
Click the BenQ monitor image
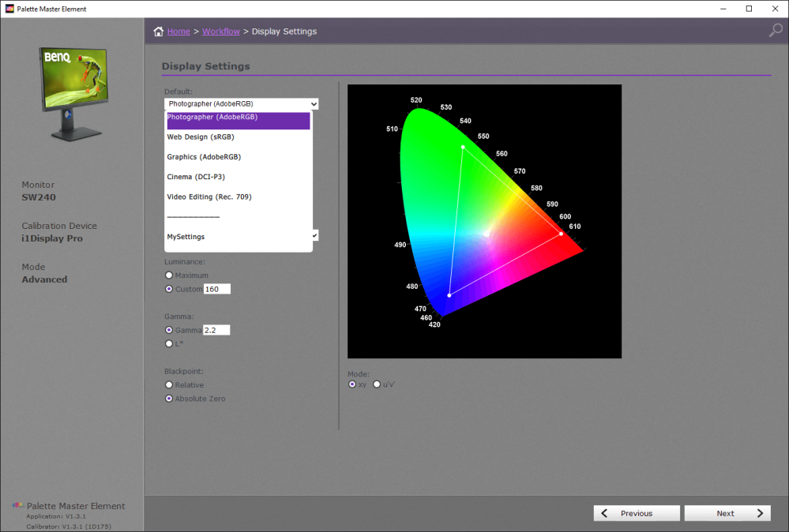tap(74, 93)
